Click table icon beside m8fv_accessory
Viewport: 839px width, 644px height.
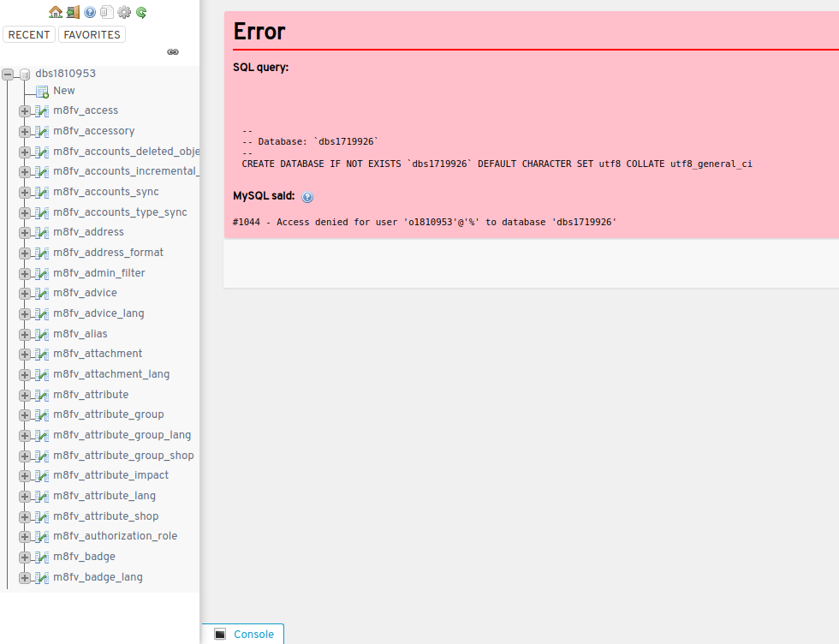(42, 131)
